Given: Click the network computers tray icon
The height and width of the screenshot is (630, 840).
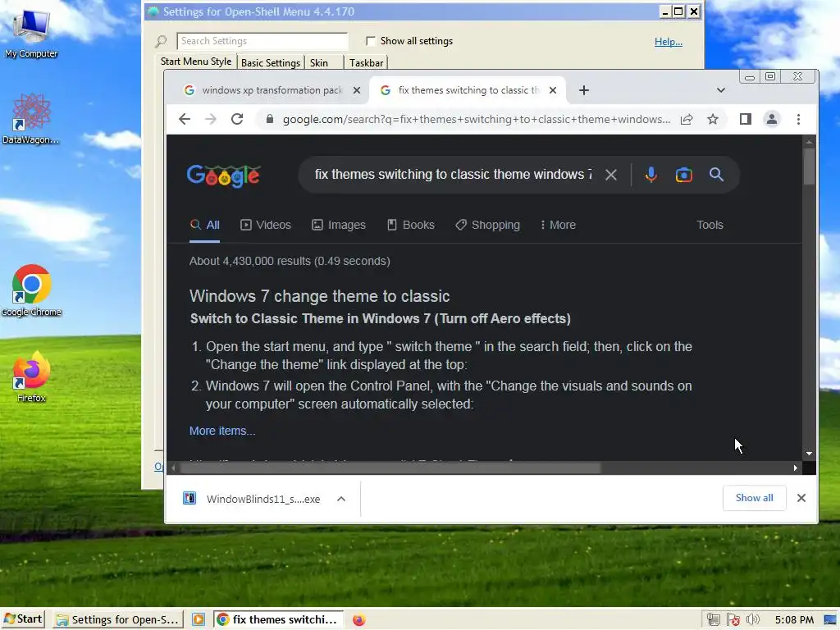Looking at the screenshot, I should point(713,620).
